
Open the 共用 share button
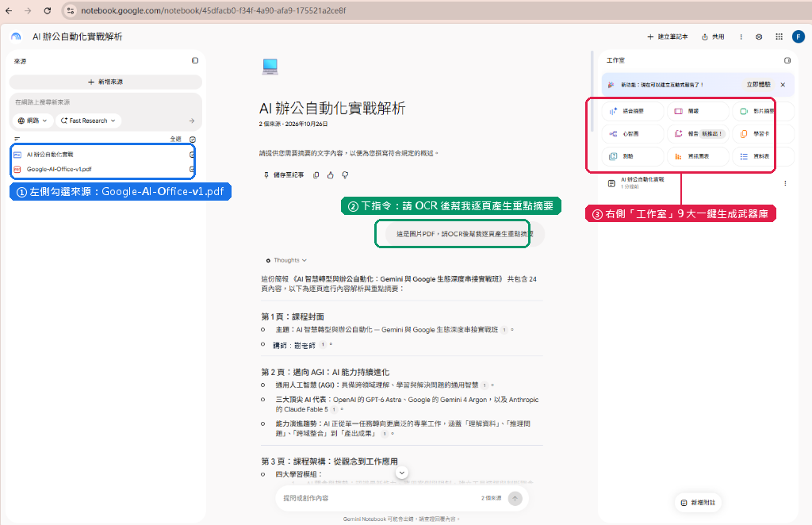[713, 36]
